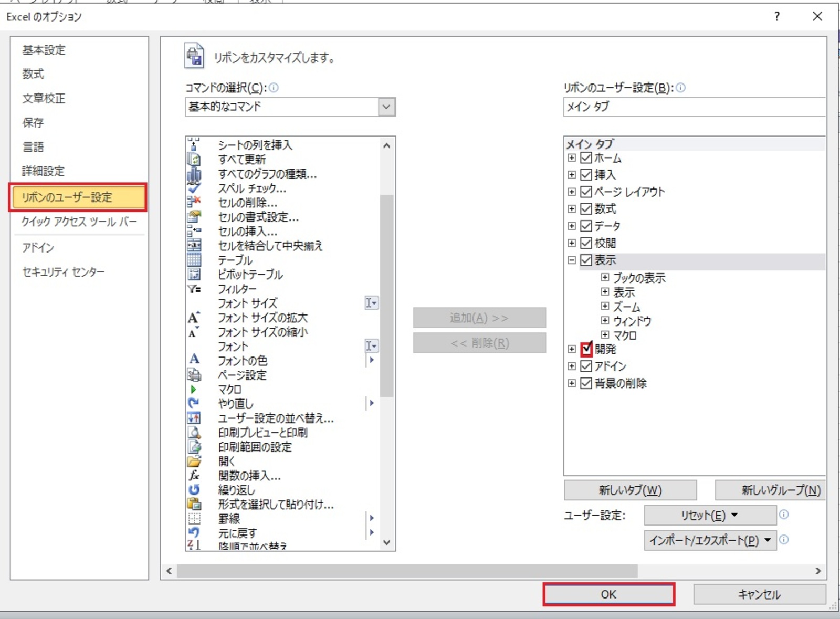The width and height of the screenshot is (840, 619).
Task: Open the '保存' options category
Action: click(x=33, y=122)
